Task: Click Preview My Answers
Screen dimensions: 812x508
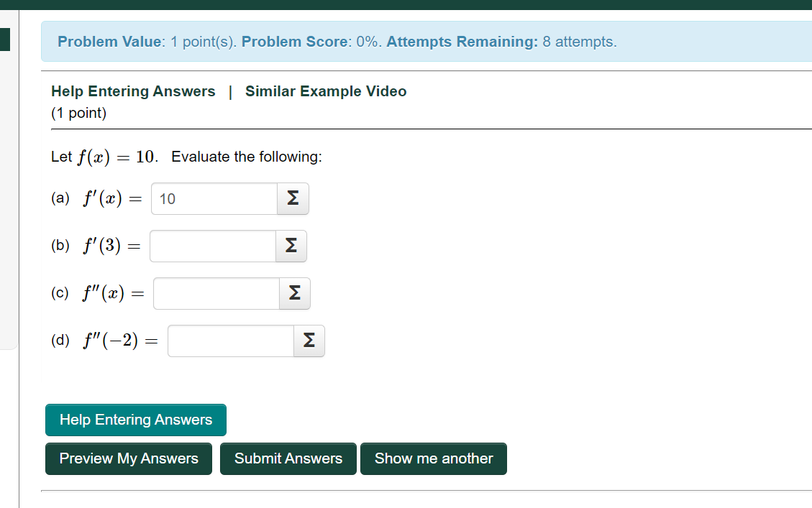Action: (128, 458)
